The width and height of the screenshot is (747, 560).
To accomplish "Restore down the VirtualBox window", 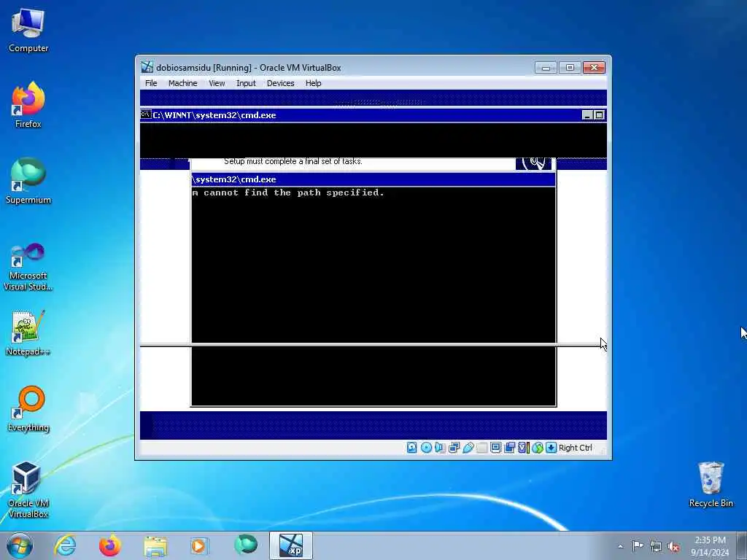I will coord(570,68).
